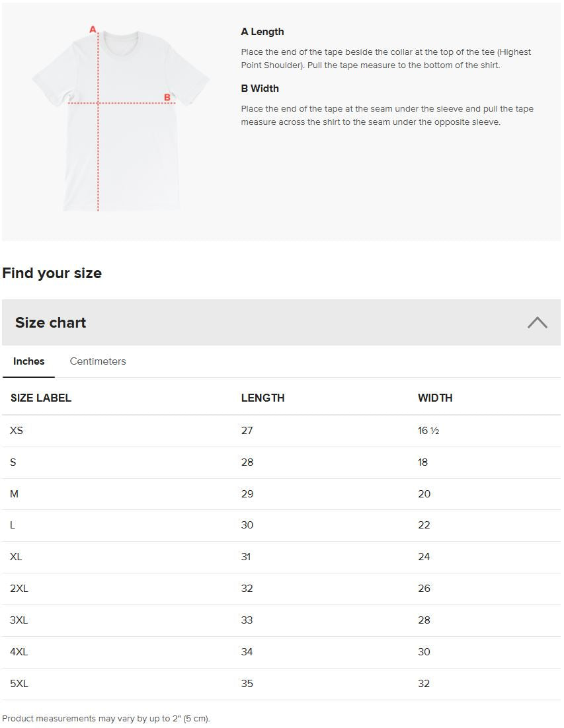This screenshot has height=728, width=564.
Task: Click the T-shirt measurement diagram image
Action: click(121, 119)
